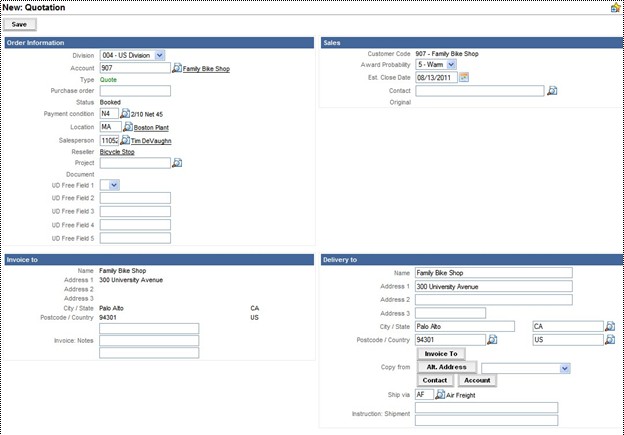The height and width of the screenshot is (435, 624).
Task: Click the Contact lookup icon in Sales
Action: tap(551, 91)
